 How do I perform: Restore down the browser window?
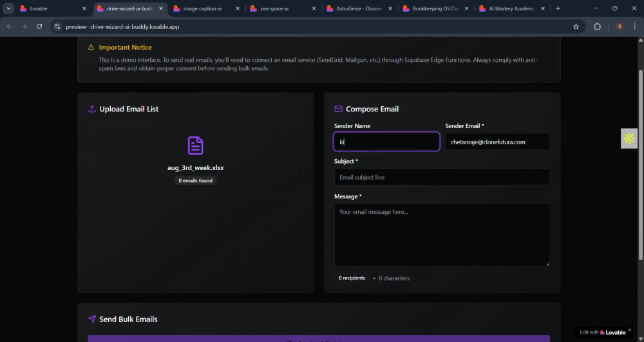615,8
